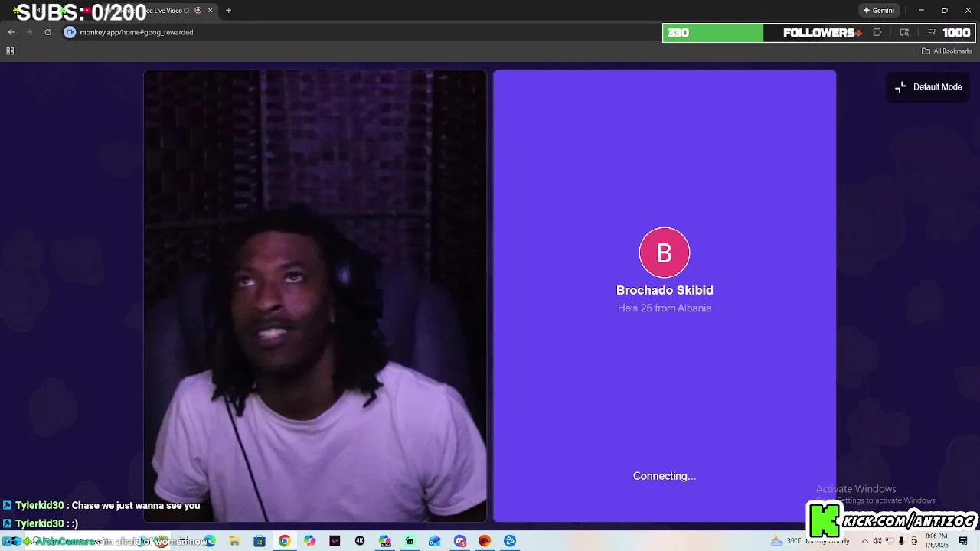Open a new browser tab
Viewport: 980px width, 551px height.
[x=228, y=11]
